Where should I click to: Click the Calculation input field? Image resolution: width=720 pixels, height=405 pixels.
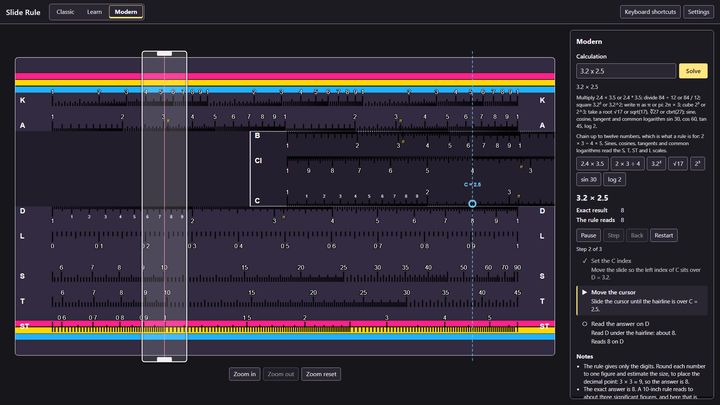tap(626, 71)
